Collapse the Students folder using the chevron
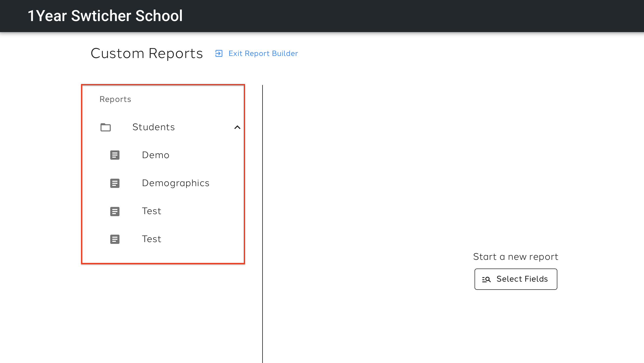The height and width of the screenshot is (363, 644). pyautogui.click(x=237, y=127)
